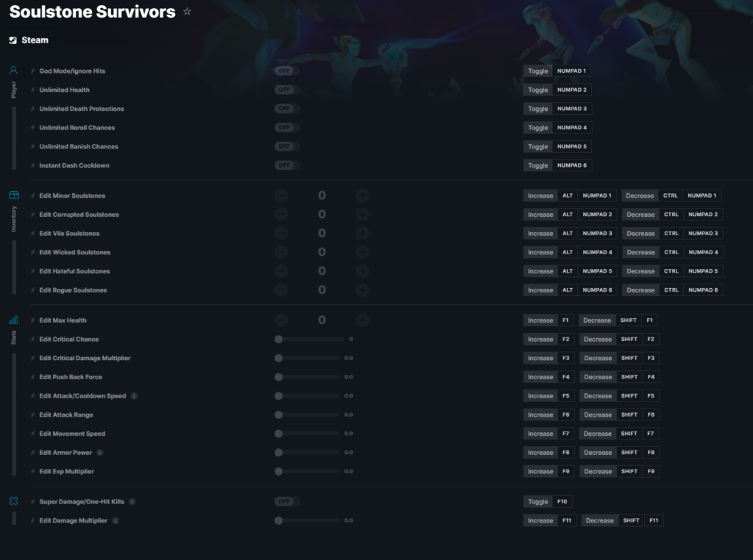Image resolution: width=753 pixels, height=560 pixels.
Task: Click the Edit Critical Chance slider handle
Action: pyautogui.click(x=279, y=340)
